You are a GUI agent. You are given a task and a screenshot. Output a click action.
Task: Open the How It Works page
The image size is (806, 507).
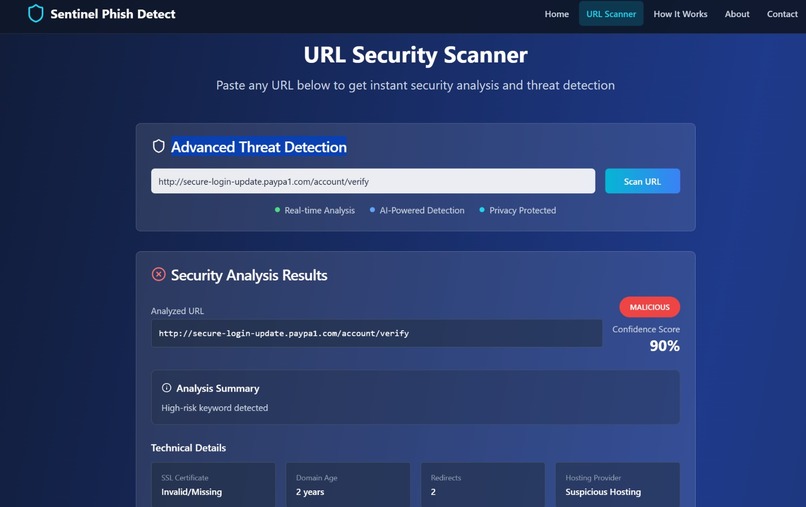(x=681, y=14)
